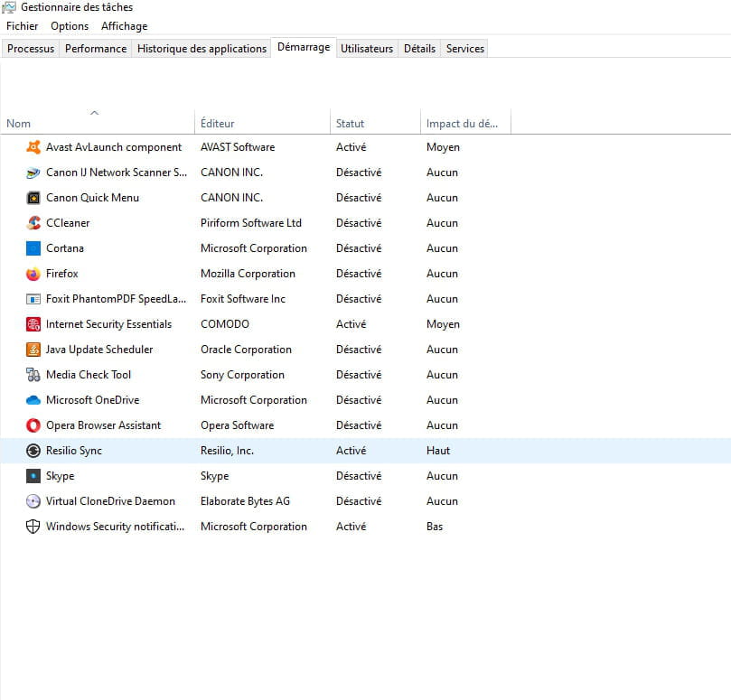This screenshot has height=700, width=731.
Task: Click the Avast AvLaunch component icon
Action: [33, 147]
